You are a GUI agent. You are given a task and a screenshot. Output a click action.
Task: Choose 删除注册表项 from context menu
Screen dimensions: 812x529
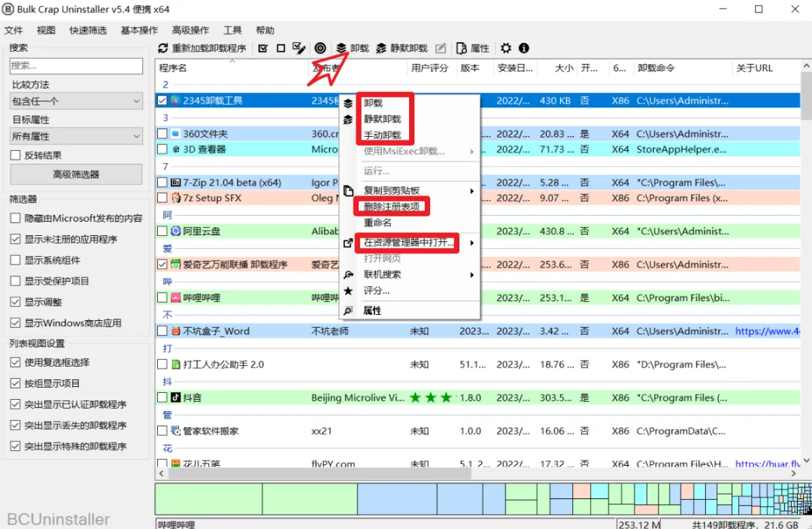click(392, 207)
